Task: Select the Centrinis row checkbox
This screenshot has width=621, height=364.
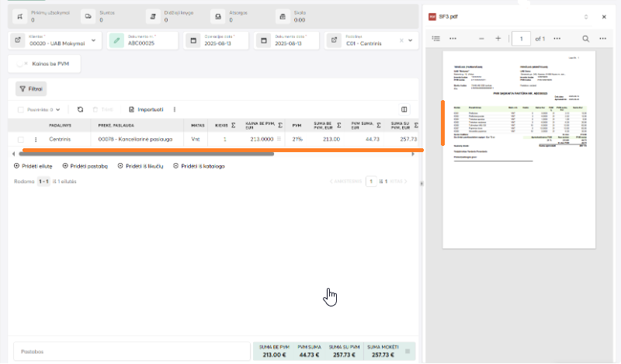Action: [21, 140]
